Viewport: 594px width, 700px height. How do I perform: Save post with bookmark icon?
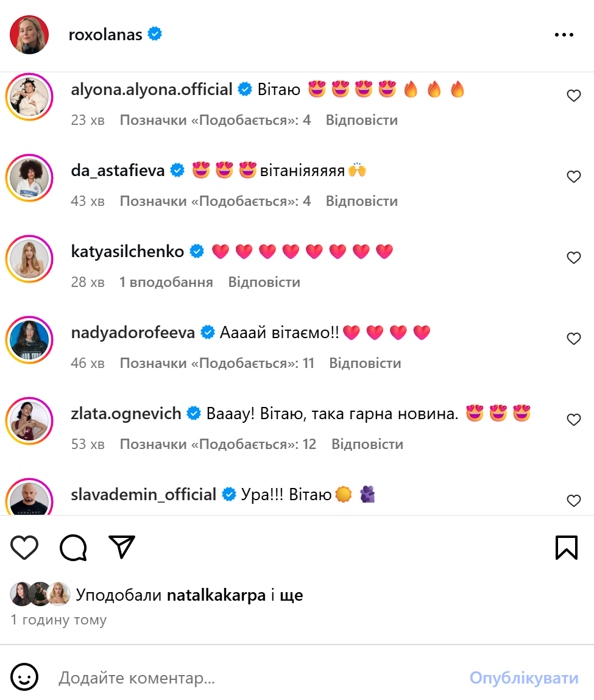pyautogui.click(x=567, y=547)
